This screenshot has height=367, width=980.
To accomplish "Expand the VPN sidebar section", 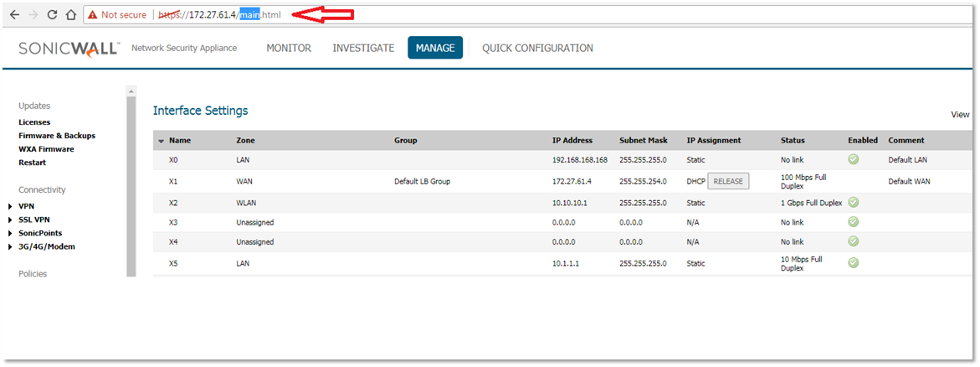I will [11, 206].
